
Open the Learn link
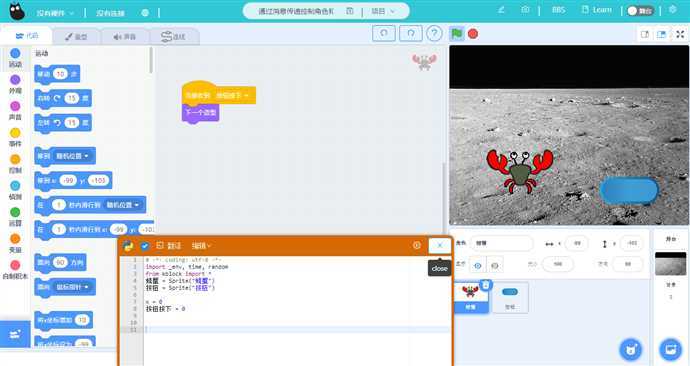(x=597, y=10)
